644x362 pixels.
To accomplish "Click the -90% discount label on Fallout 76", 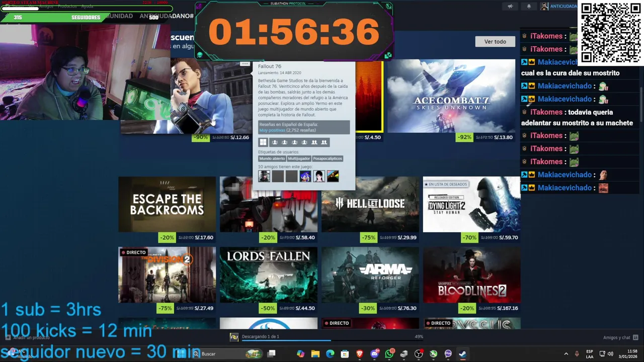I will tap(200, 137).
